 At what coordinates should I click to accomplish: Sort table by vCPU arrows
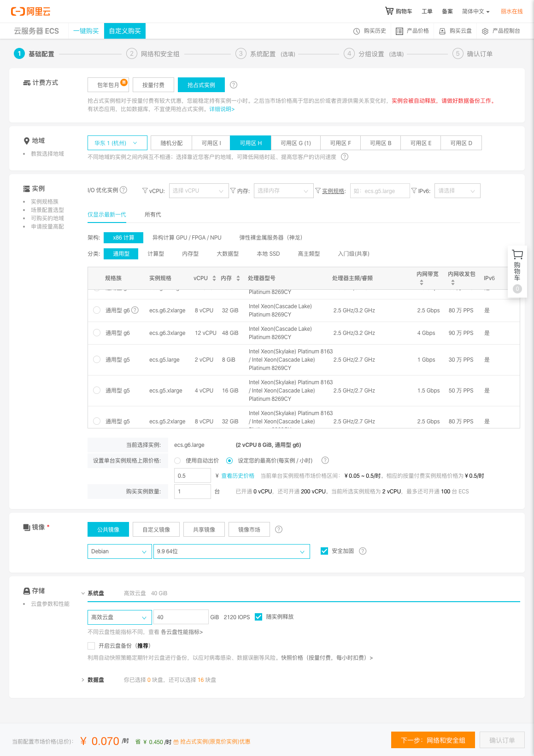[x=214, y=278]
